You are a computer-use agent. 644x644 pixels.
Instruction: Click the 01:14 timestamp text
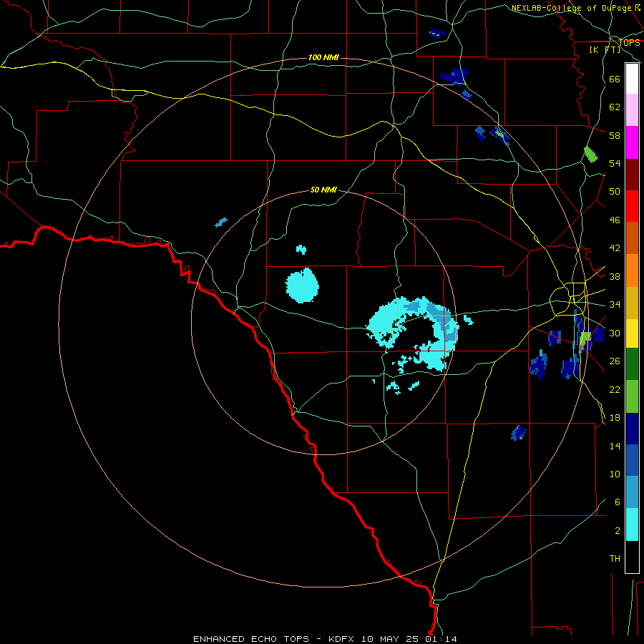[441, 639]
